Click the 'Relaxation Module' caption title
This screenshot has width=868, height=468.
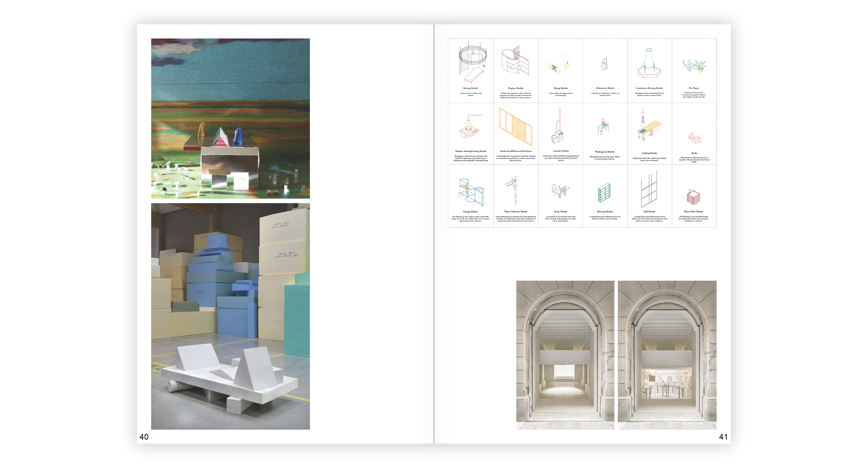point(605,88)
